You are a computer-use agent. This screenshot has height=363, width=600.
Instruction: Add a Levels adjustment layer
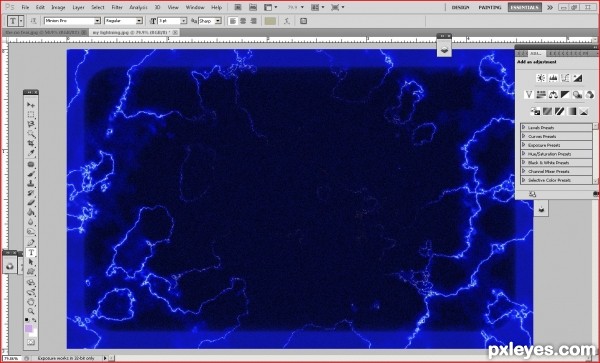coord(553,78)
